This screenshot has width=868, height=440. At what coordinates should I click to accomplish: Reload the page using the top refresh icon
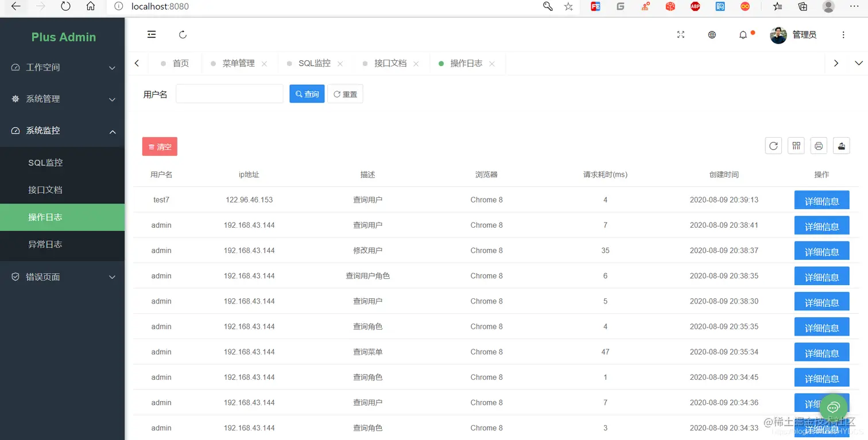(x=183, y=34)
